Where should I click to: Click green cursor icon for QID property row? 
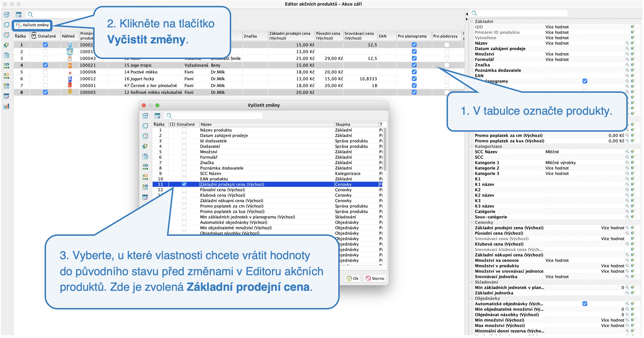(632, 27)
